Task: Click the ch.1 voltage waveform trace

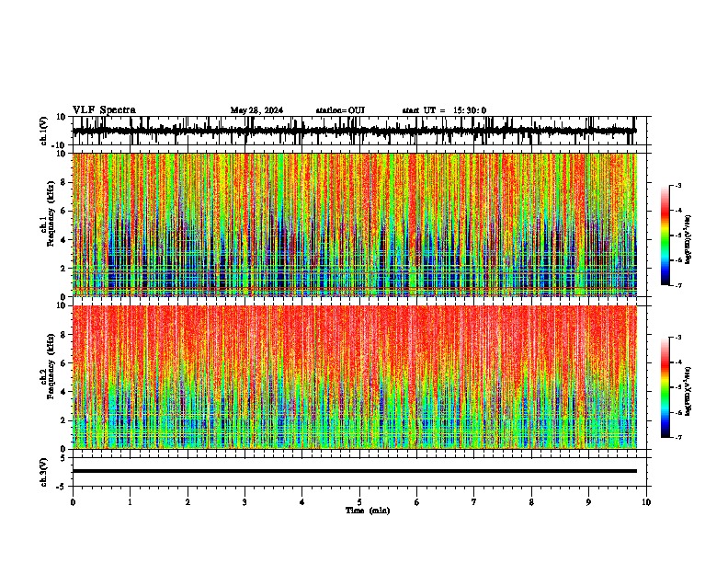Action: 354,131
